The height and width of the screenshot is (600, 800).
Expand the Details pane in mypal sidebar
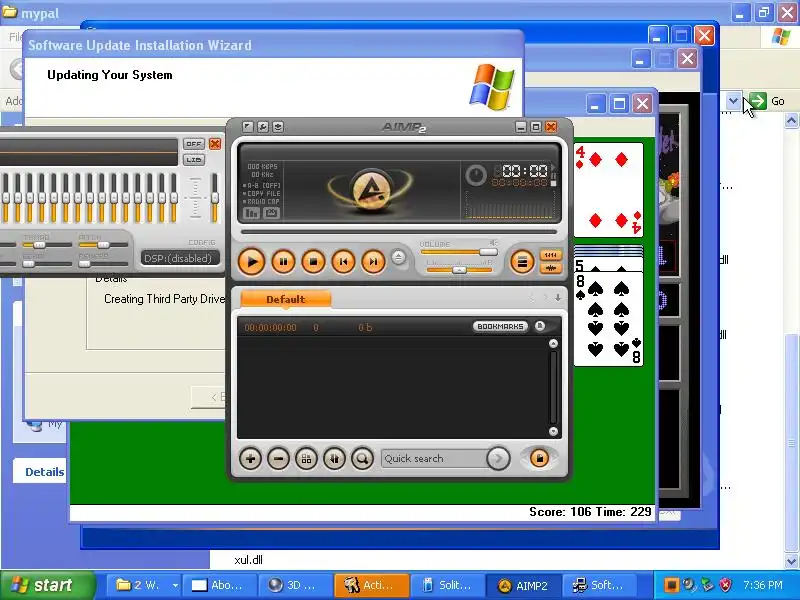(45, 472)
